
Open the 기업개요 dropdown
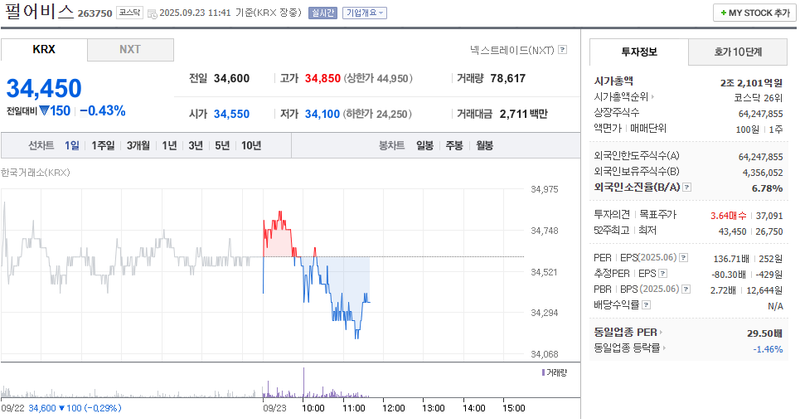364,13
